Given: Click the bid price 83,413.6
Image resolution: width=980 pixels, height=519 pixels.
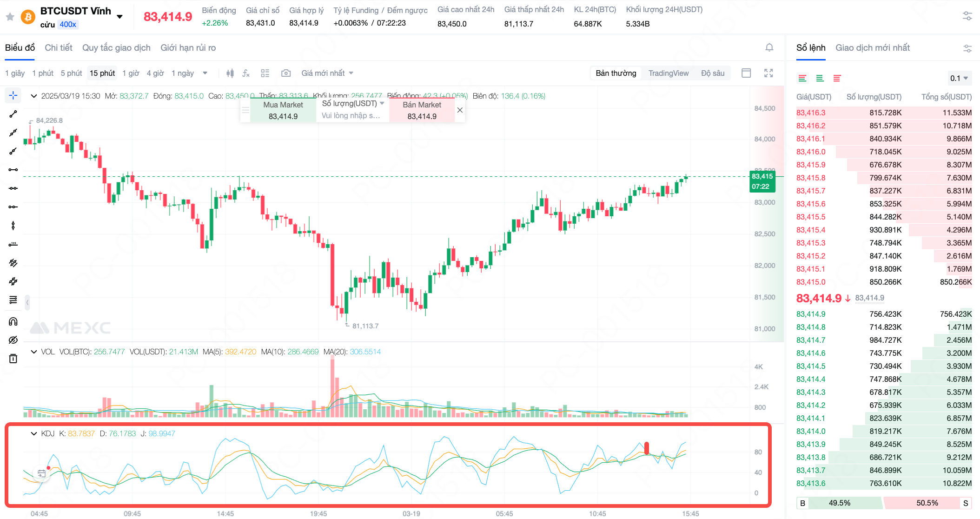Looking at the screenshot, I should 811,483.
